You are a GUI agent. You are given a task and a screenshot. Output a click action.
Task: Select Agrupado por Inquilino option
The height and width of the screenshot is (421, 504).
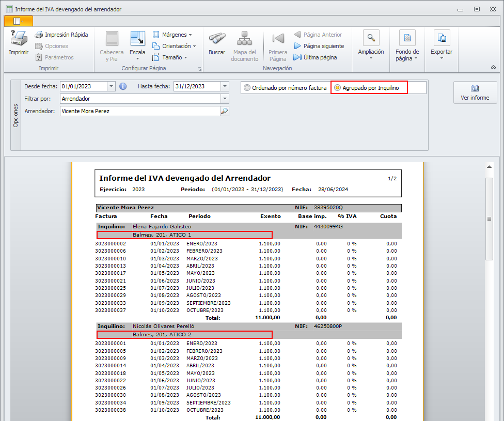[337, 88]
